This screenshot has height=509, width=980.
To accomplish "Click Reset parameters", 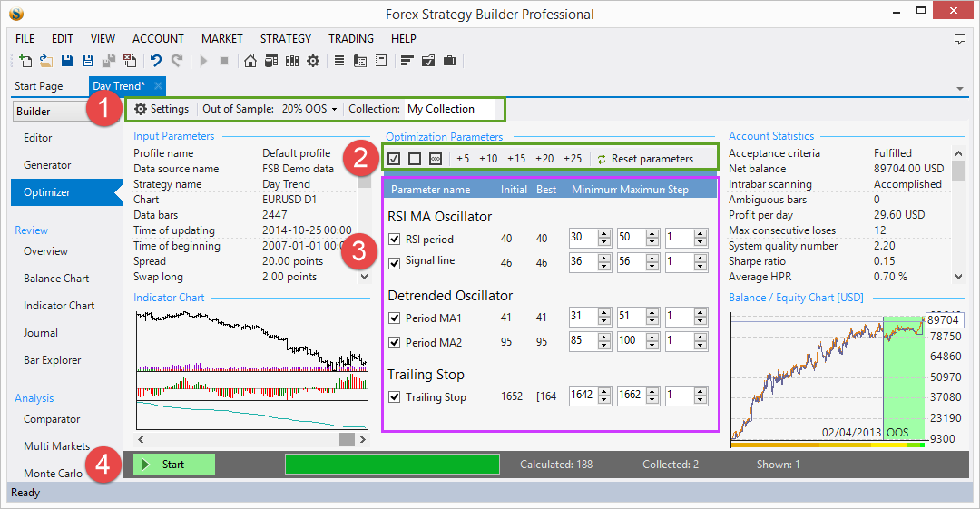I will (x=644, y=159).
